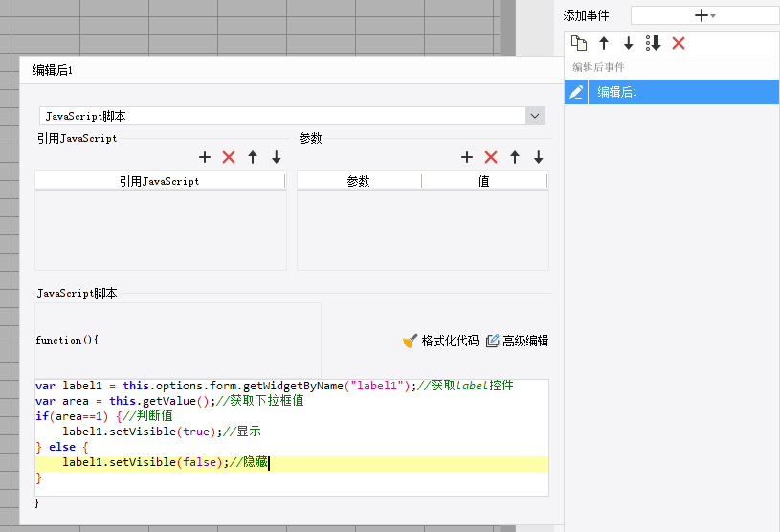The width and height of the screenshot is (780, 532).
Task: Click the if(area==1) line in the editor
Action: [104, 415]
